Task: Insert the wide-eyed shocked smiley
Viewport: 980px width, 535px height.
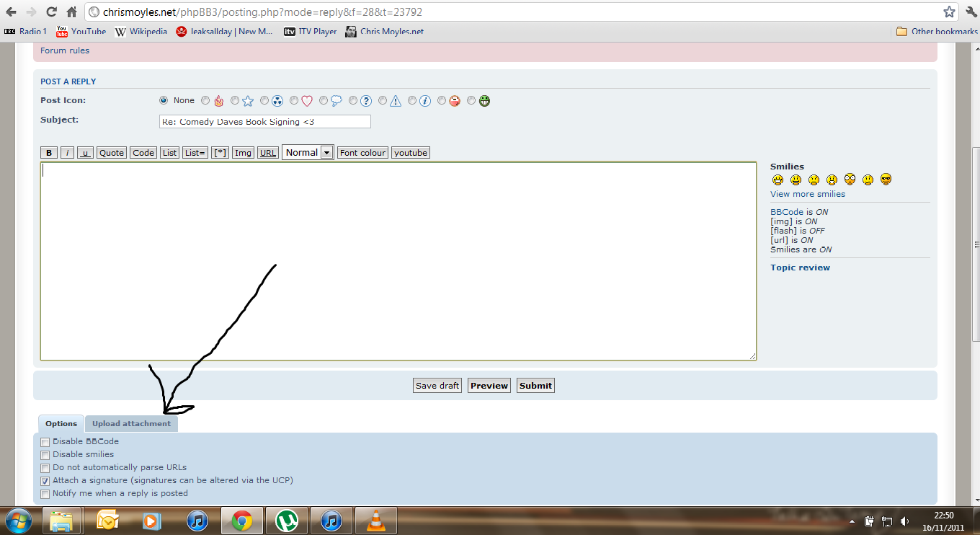Action: pyautogui.click(x=850, y=180)
